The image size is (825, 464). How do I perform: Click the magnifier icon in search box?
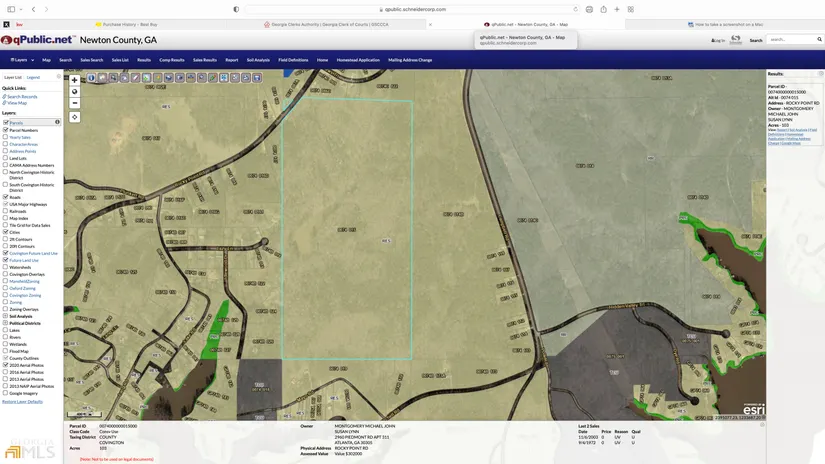(x=817, y=40)
